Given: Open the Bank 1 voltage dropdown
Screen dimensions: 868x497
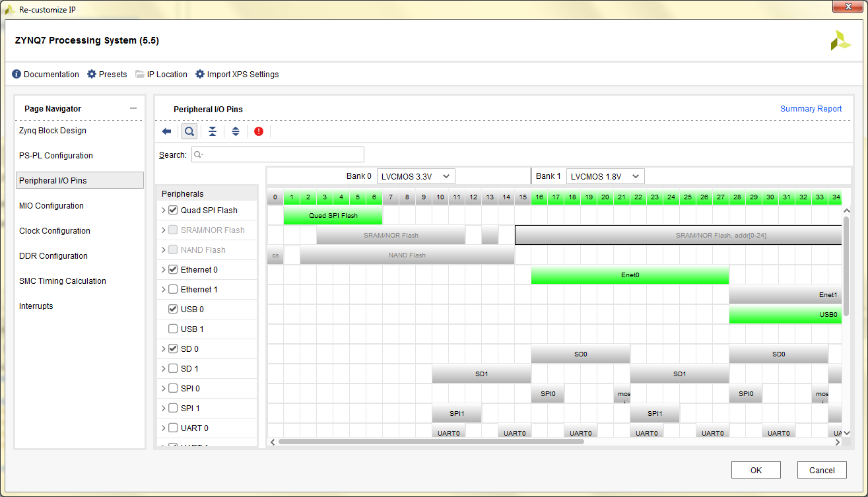Looking at the screenshot, I should point(605,176).
